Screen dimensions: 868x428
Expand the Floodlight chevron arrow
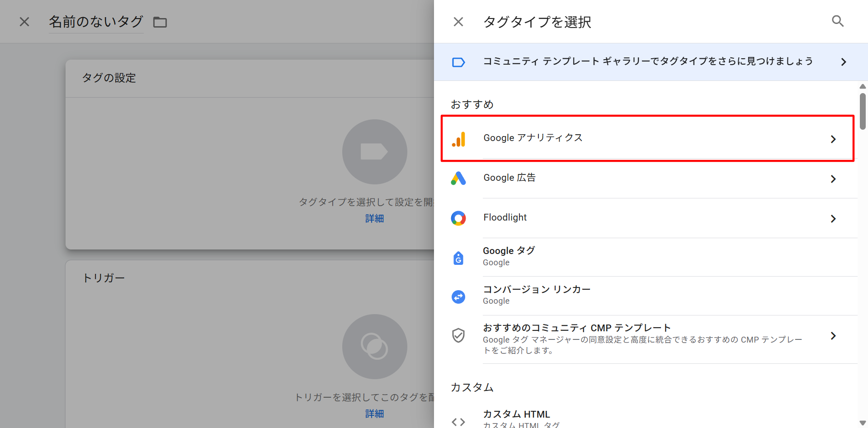[x=833, y=219]
